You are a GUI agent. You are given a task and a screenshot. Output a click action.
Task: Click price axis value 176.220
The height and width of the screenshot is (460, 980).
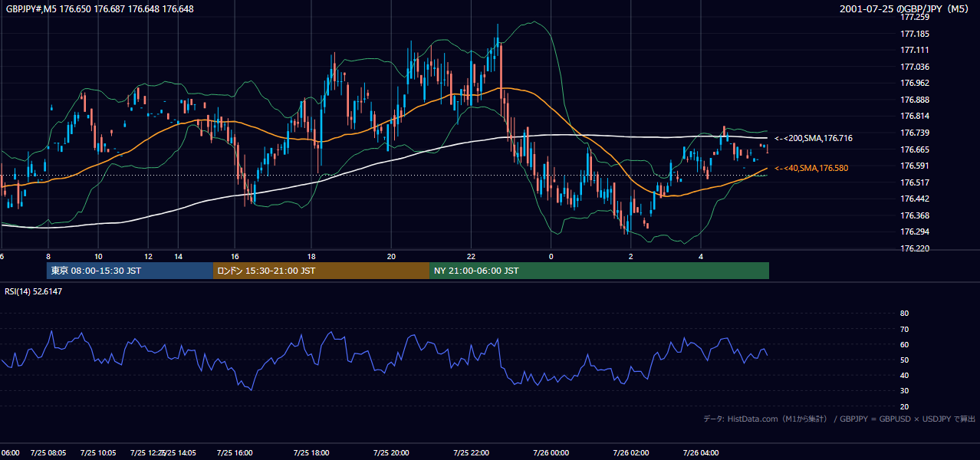(915, 248)
